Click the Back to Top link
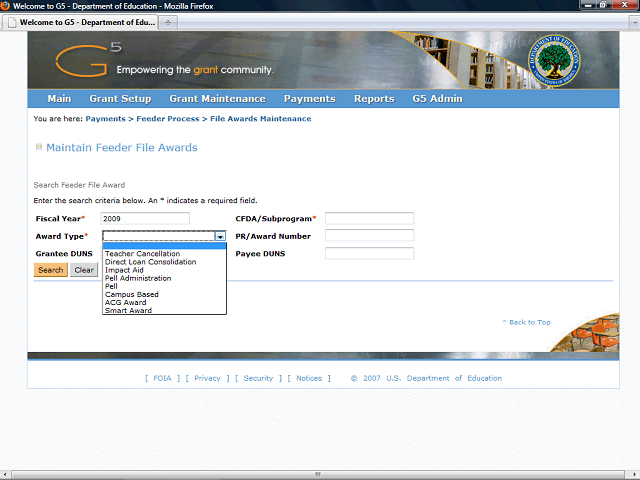This screenshot has width=640, height=480. [x=526, y=322]
